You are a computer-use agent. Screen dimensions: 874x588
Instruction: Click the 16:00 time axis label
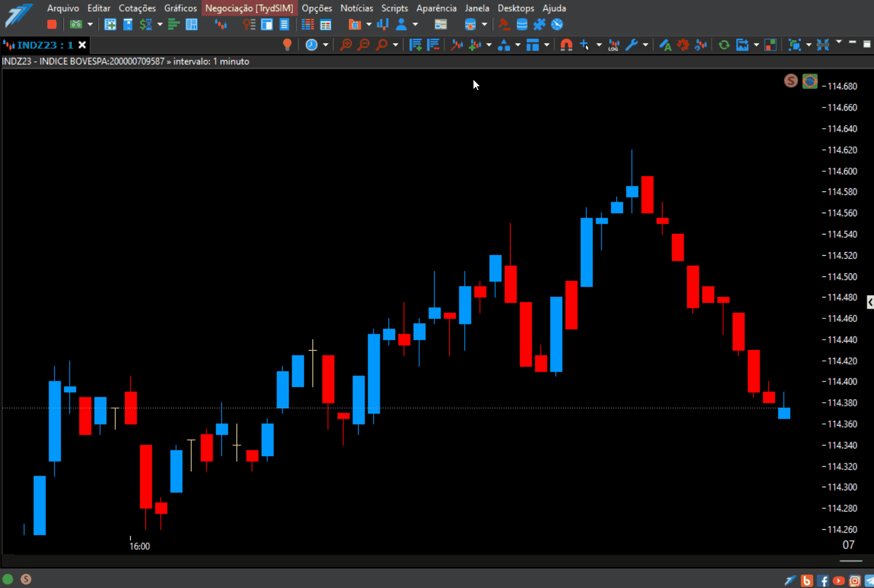coord(140,546)
